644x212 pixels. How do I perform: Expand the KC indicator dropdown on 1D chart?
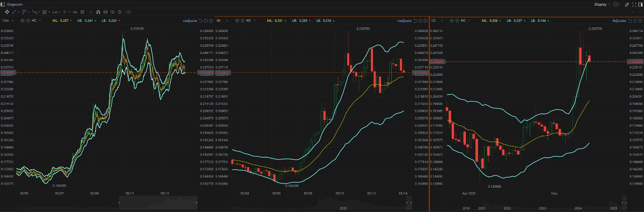(x=469, y=20)
